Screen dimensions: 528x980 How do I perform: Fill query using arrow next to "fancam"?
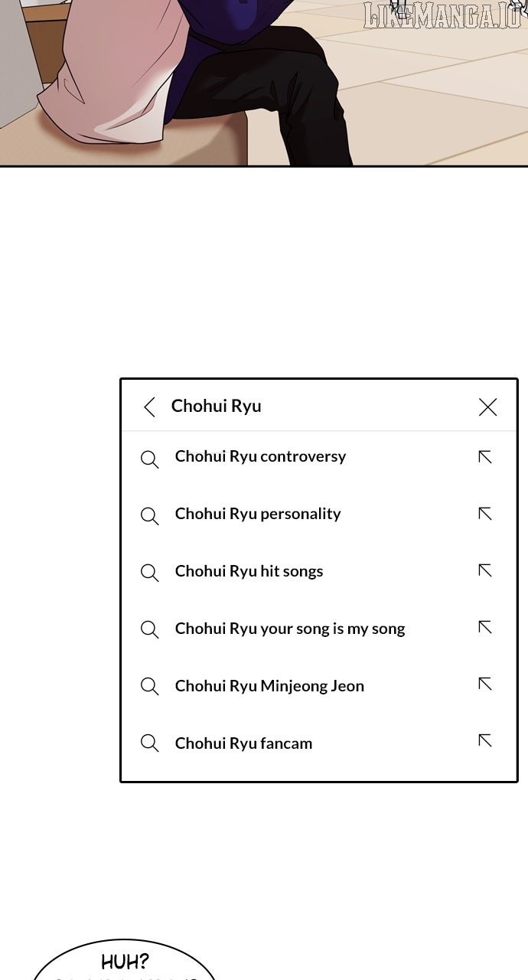[x=484, y=740]
